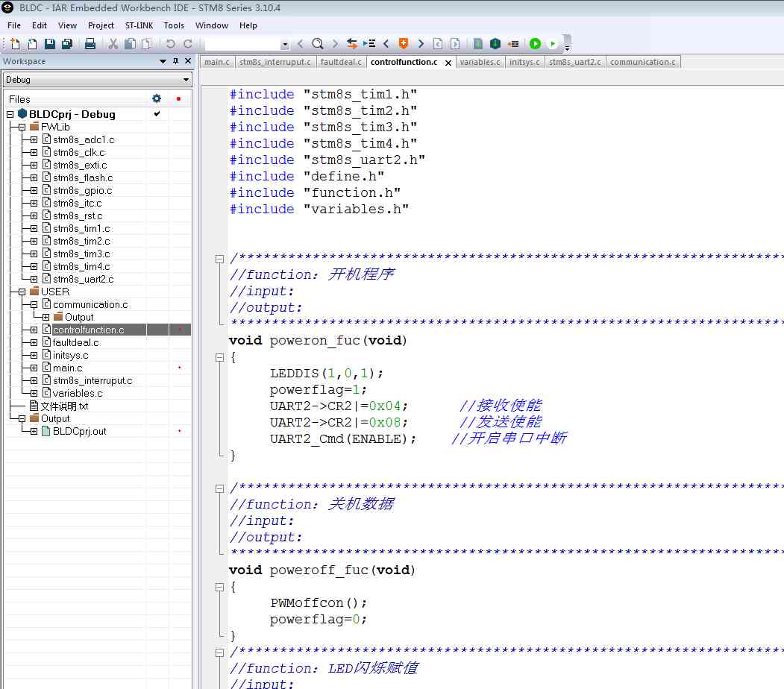Collapse the BLDCprj - Debug project node

click(x=10, y=114)
